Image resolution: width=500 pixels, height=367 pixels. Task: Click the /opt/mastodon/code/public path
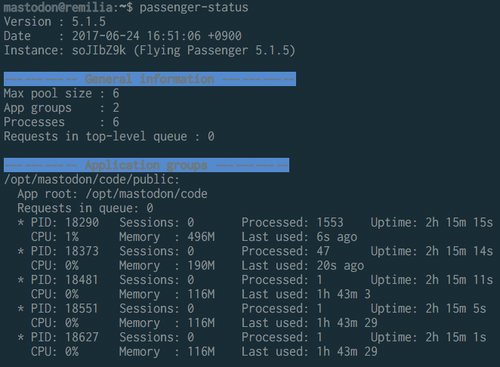92,180
